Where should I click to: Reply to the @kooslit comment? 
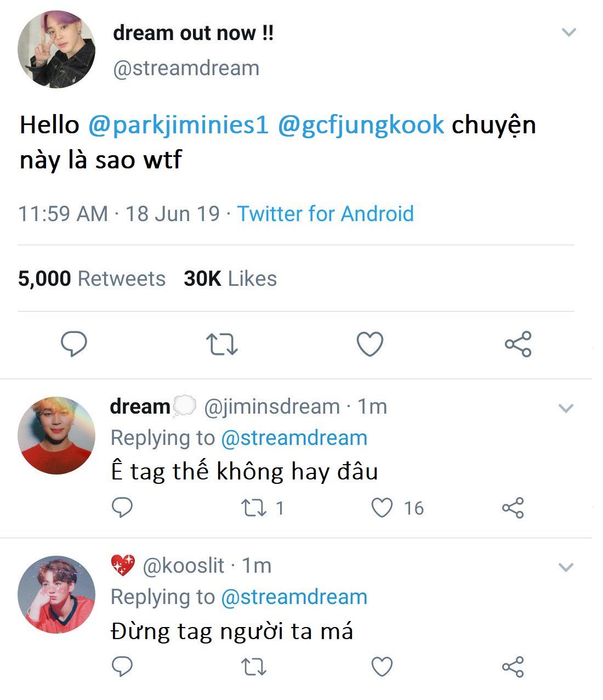[x=122, y=667]
